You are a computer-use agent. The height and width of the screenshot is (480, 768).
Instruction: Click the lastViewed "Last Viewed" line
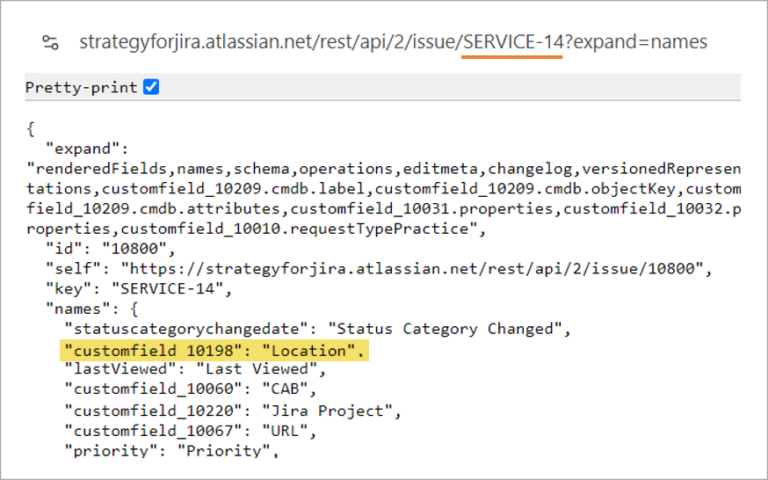click(x=195, y=369)
